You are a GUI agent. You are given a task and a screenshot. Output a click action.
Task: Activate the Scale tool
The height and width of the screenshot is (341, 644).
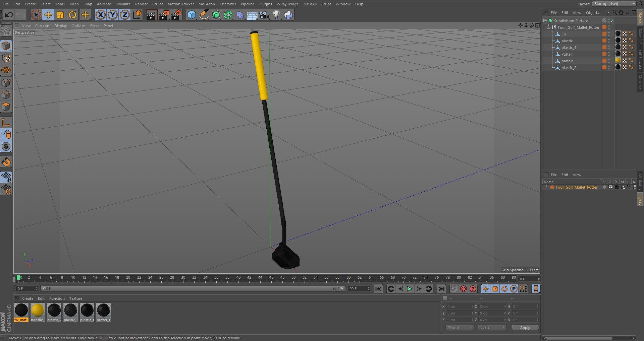click(x=60, y=15)
